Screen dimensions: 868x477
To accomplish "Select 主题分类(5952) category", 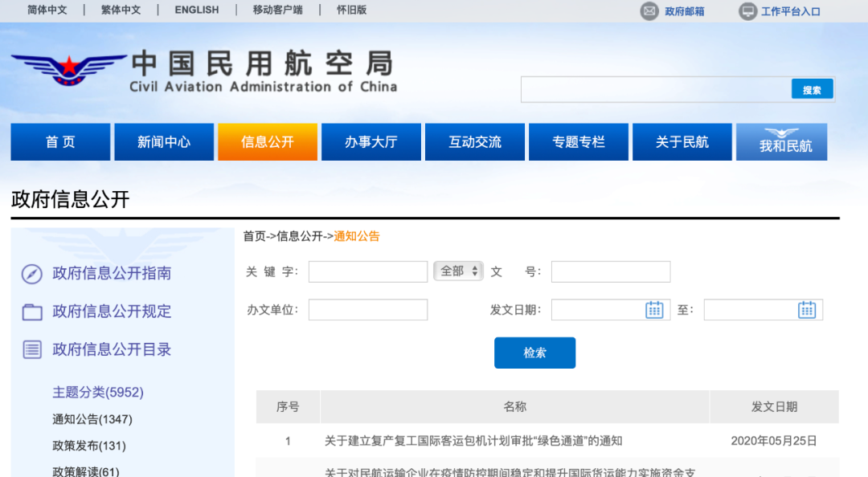I will [98, 393].
